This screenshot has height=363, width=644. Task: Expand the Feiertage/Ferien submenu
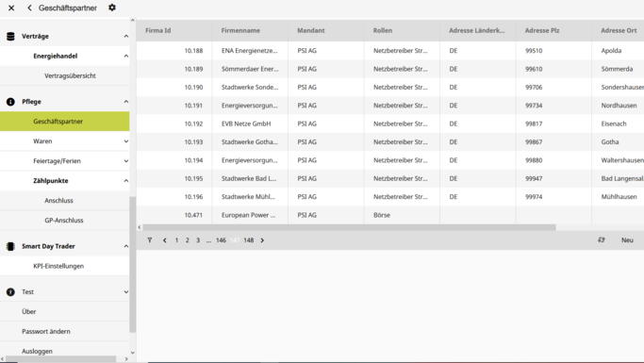(126, 161)
